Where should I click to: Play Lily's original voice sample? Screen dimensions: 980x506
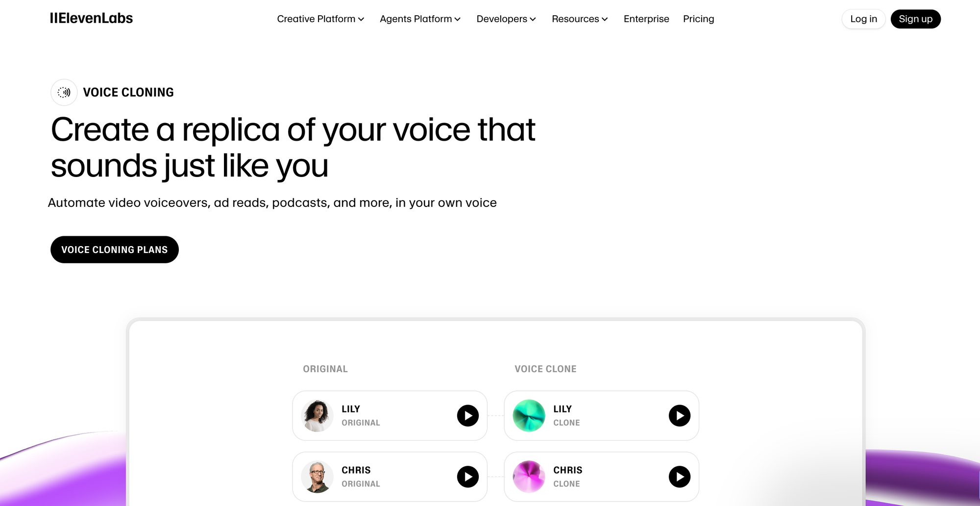467,416
